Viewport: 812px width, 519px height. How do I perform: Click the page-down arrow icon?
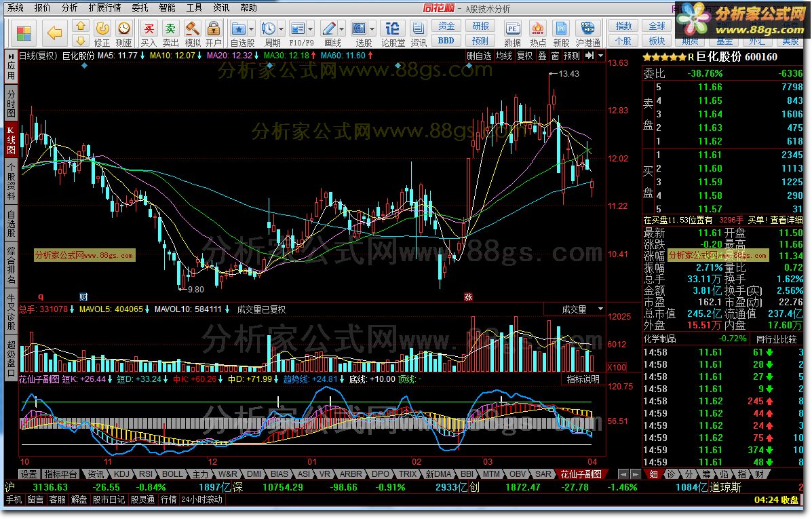click(80, 41)
